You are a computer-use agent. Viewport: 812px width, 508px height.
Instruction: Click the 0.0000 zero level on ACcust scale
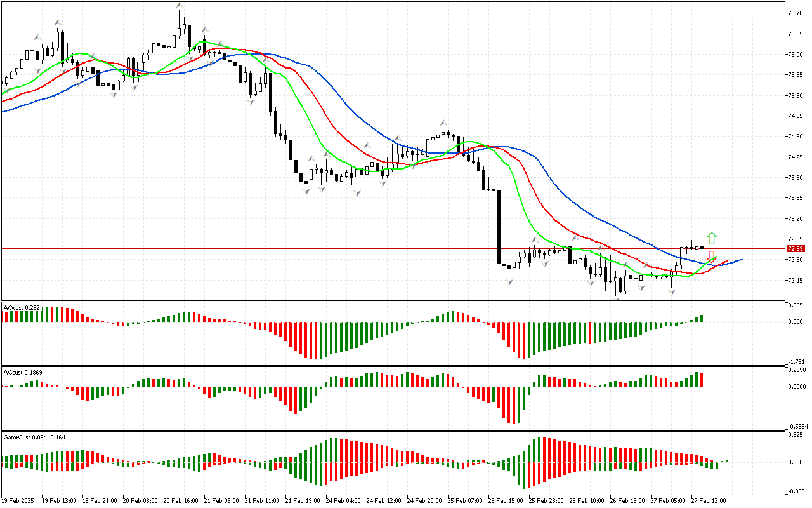tap(796, 386)
